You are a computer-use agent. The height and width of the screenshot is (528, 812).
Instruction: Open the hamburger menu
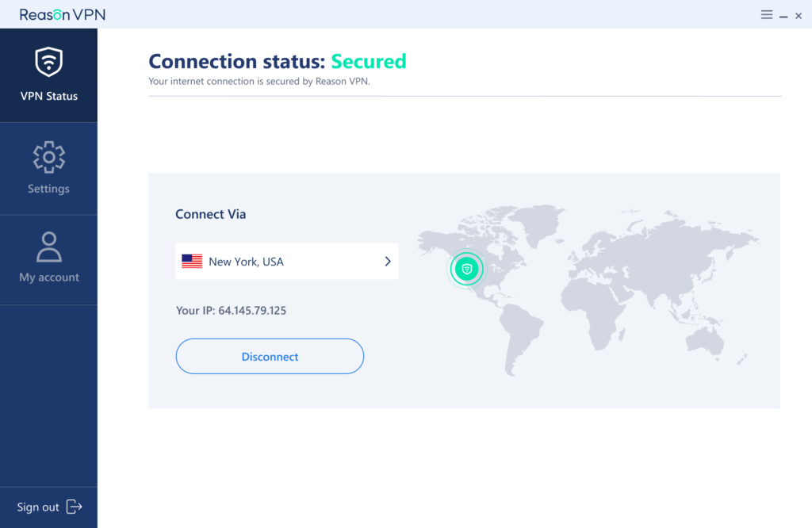tap(766, 14)
